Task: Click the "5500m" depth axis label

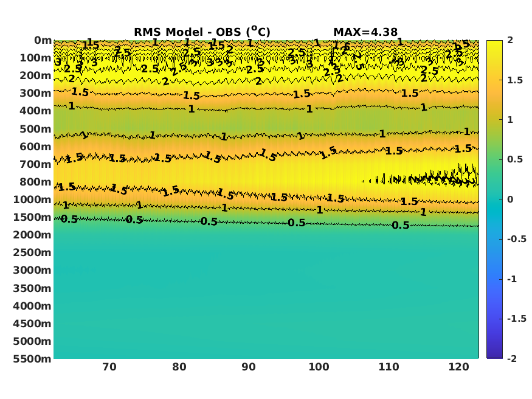Action: (32, 359)
